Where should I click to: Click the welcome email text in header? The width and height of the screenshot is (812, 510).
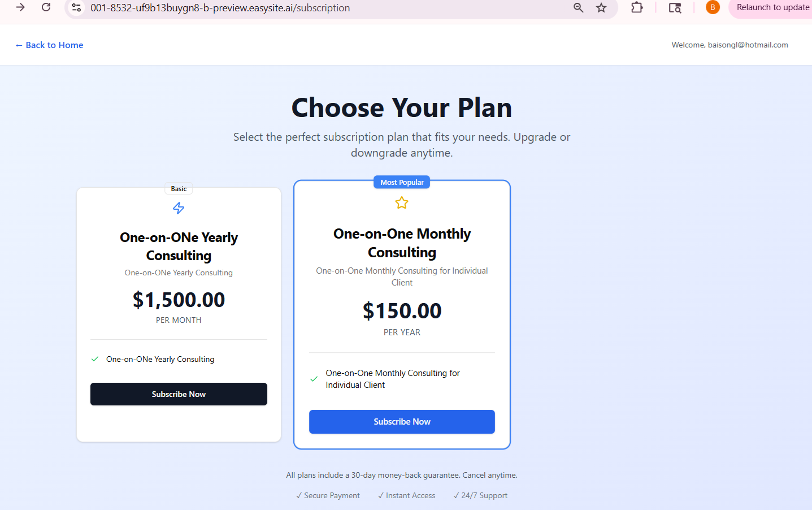(x=730, y=45)
